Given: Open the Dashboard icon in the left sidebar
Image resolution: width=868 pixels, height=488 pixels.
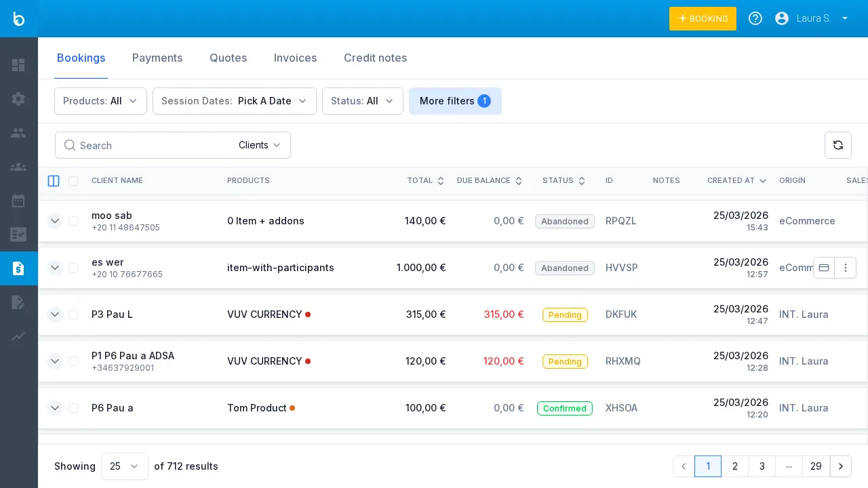Looking at the screenshot, I should pos(18,65).
